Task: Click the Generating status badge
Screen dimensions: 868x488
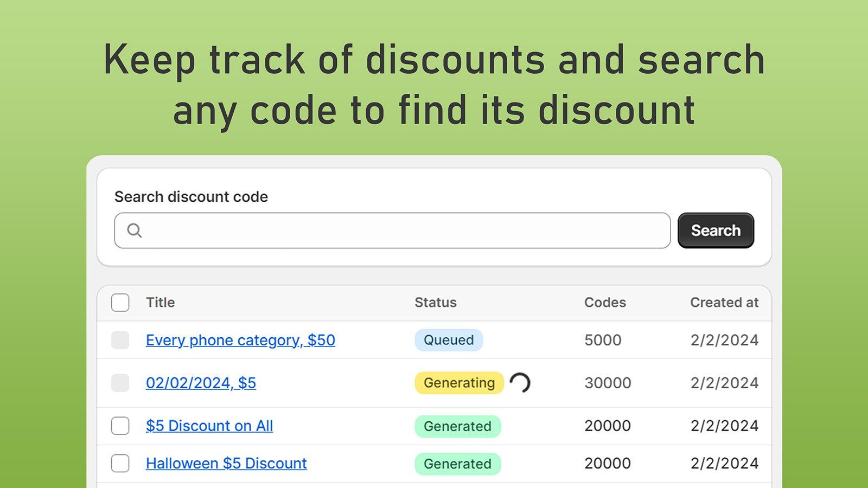Action: click(x=459, y=383)
